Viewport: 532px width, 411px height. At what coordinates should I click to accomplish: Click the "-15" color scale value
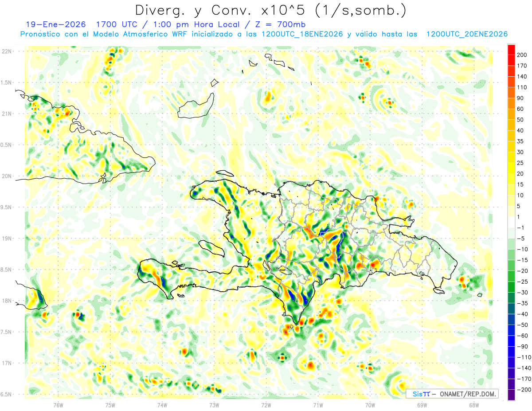pos(522,260)
